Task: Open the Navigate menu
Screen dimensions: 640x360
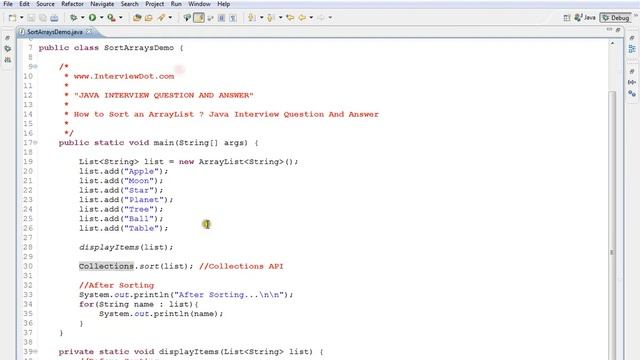Action: pos(102,4)
